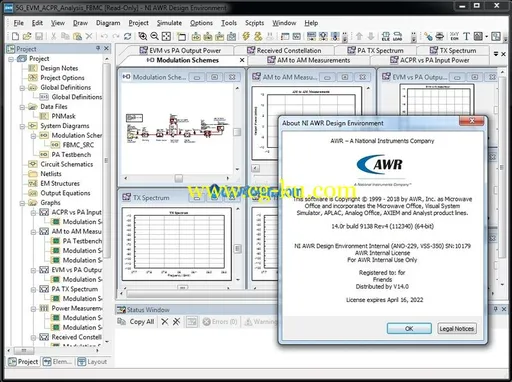The width and height of the screenshot is (512, 382).
Task: Add an equation using the XY EQN icon
Action: [x=454, y=36]
